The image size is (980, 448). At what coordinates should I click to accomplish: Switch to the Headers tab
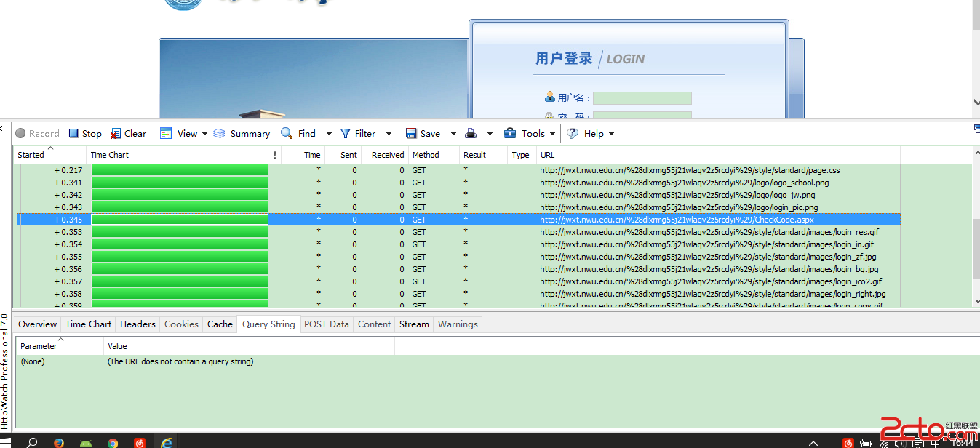click(138, 324)
